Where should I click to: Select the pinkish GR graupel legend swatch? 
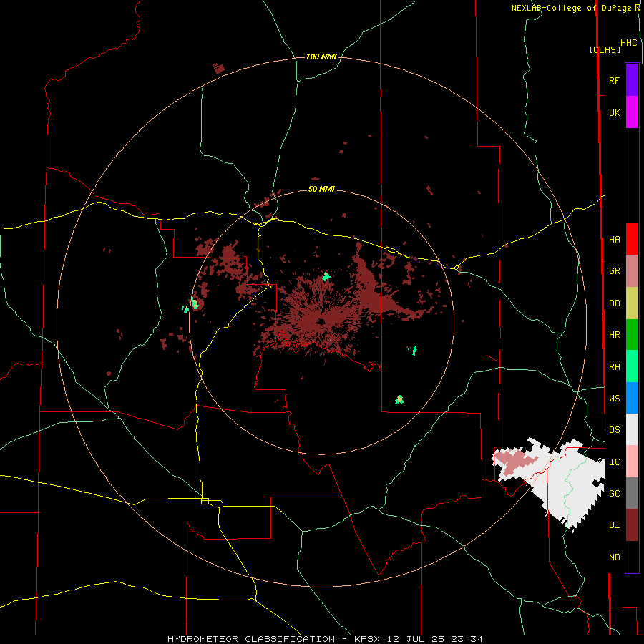(x=632, y=271)
